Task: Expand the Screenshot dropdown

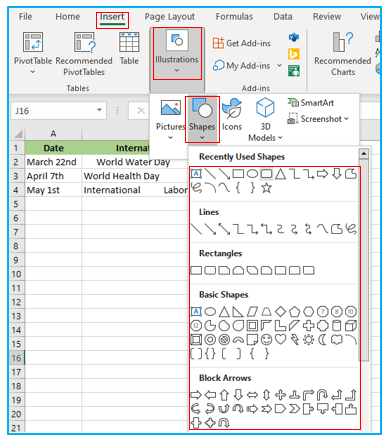Action: [346, 119]
